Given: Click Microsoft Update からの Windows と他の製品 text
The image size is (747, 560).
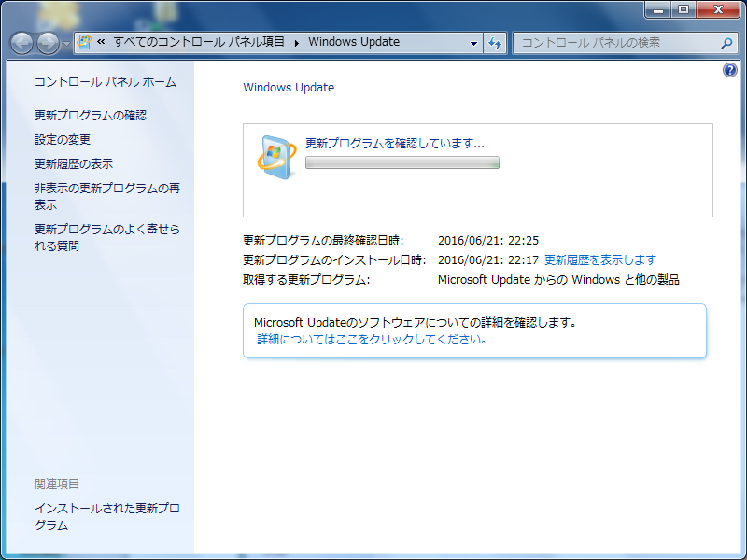Looking at the screenshot, I should click(x=558, y=279).
